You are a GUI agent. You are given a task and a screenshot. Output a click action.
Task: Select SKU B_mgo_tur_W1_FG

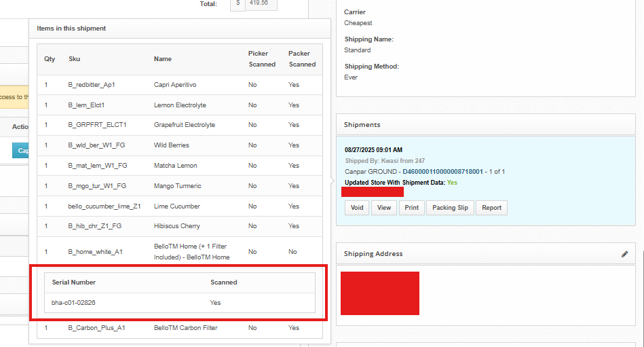point(97,186)
